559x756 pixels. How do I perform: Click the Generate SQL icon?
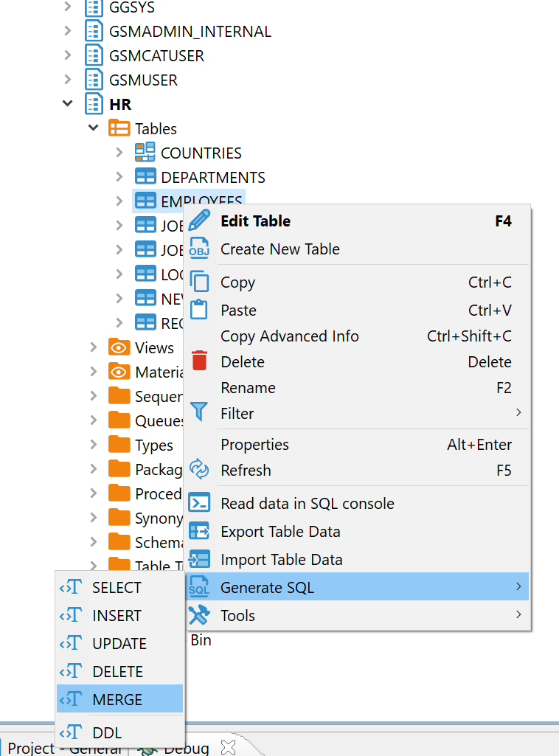(x=199, y=586)
